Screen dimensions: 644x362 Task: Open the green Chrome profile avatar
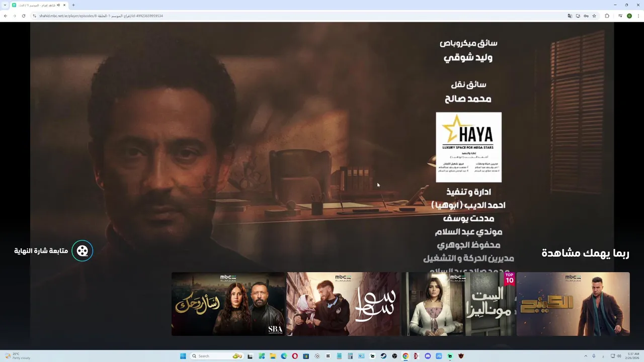click(x=629, y=16)
